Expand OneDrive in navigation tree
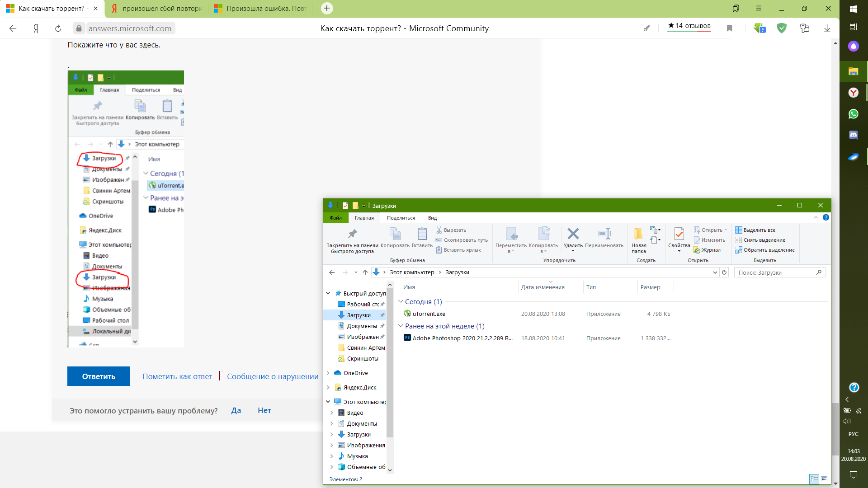 click(328, 373)
